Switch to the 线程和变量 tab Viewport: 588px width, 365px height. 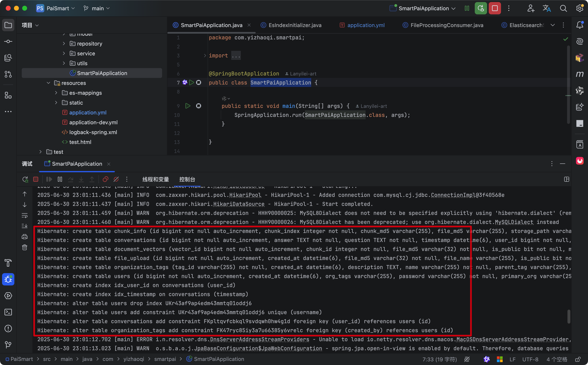tap(156, 179)
